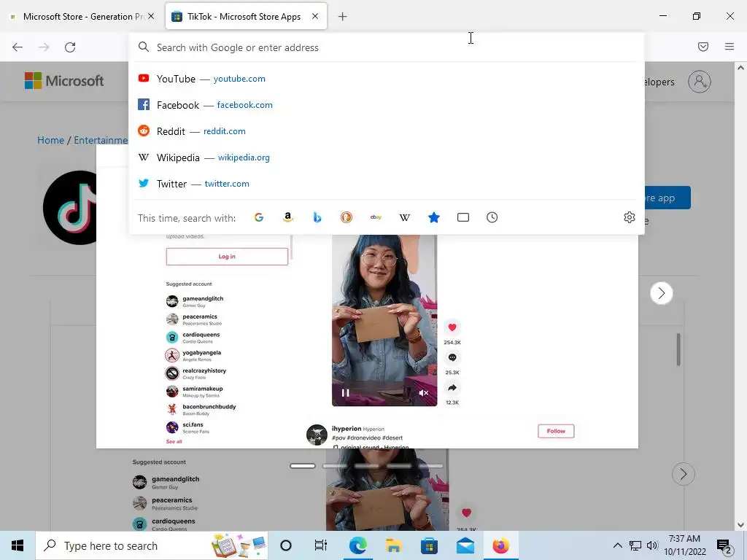Open Task View on the taskbar
The width and height of the screenshot is (747, 560).
coord(321,545)
